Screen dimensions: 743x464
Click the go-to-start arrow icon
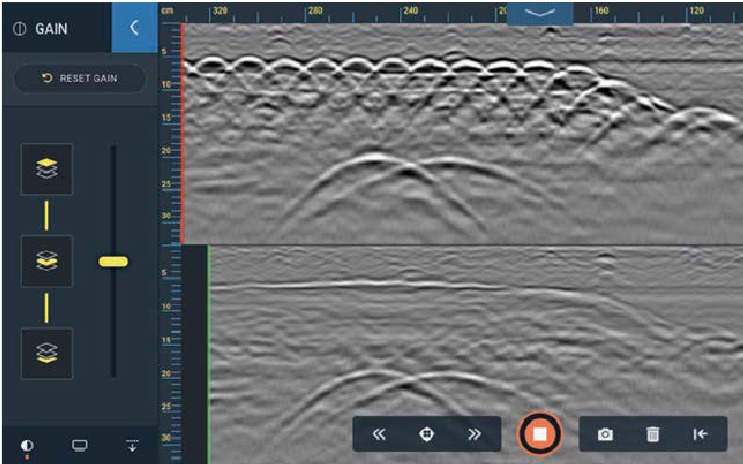click(700, 434)
